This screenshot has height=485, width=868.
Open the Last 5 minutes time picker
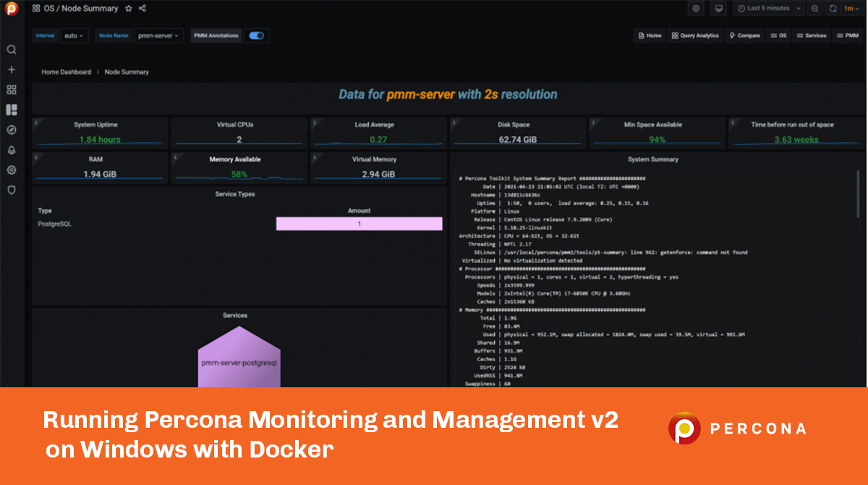click(768, 9)
